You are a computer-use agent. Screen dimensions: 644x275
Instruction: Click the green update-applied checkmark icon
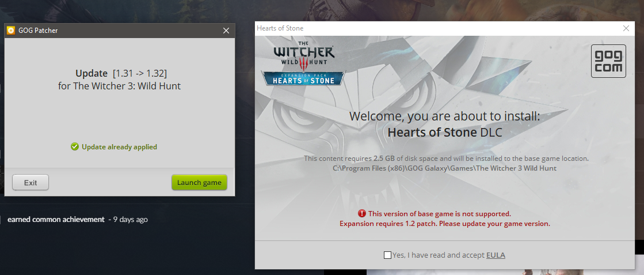[74, 146]
